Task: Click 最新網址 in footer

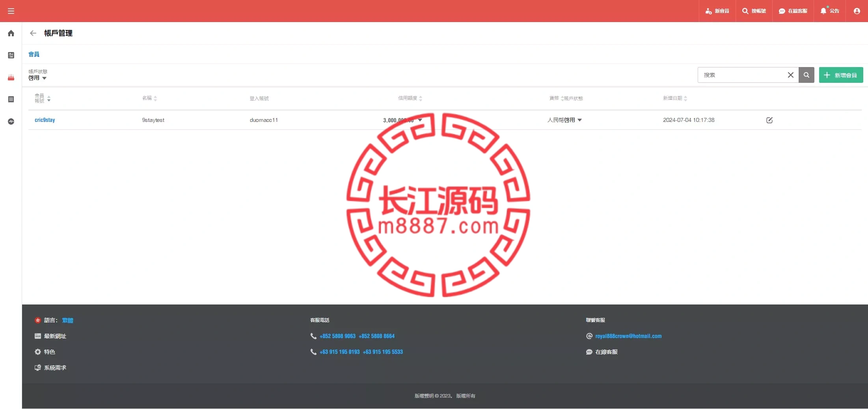Action: pyautogui.click(x=55, y=336)
